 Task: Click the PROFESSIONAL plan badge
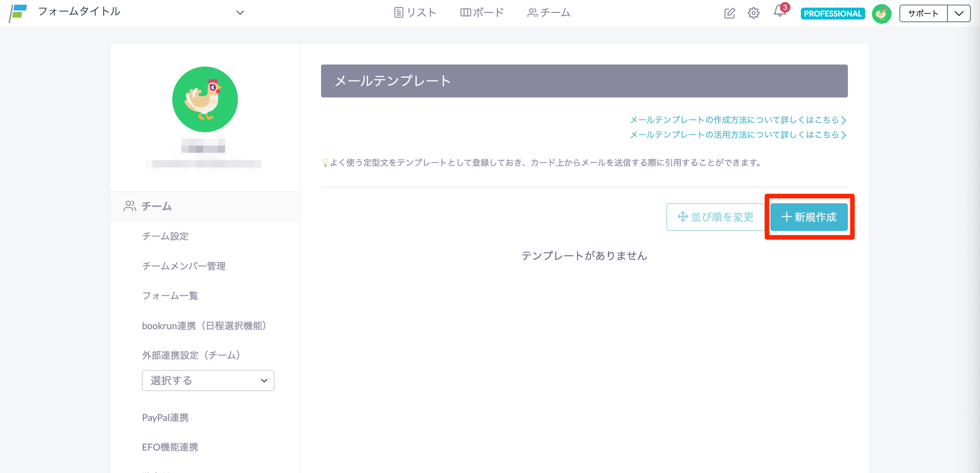833,13
